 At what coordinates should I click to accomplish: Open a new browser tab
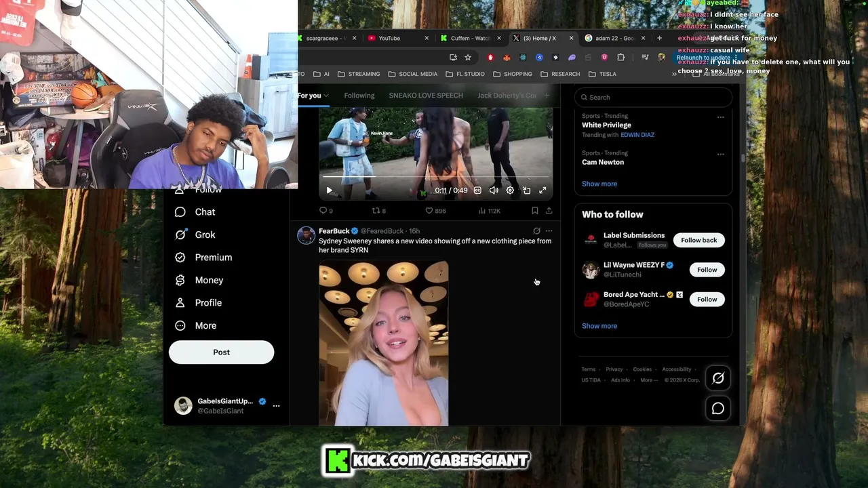click(659, 39)
